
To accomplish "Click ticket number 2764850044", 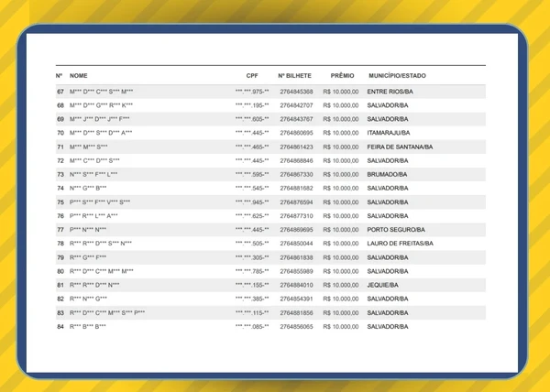I will (x=296, y=244).
